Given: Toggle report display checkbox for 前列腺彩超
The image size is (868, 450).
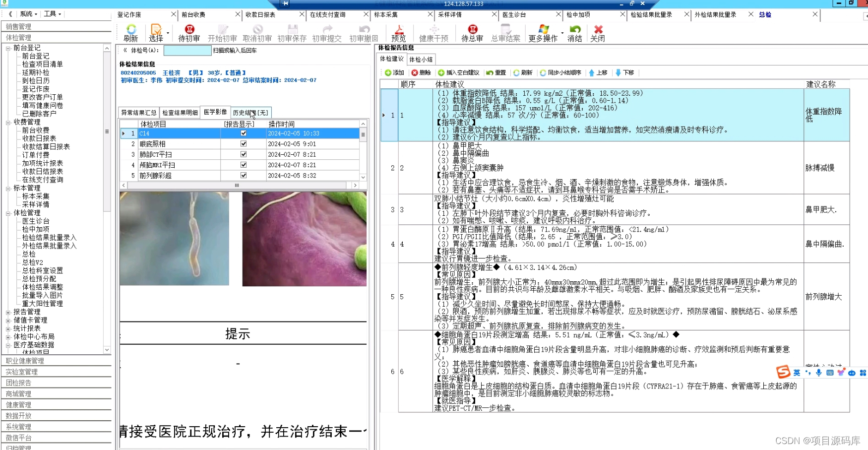Looking at the screenshot, I should pyautogui.click(x=244, y=175).
